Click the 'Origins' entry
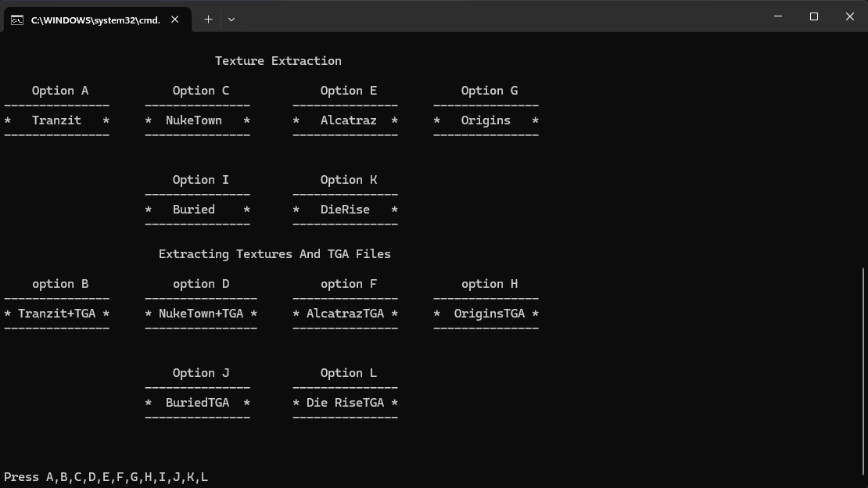 click(x=486, y=120)
